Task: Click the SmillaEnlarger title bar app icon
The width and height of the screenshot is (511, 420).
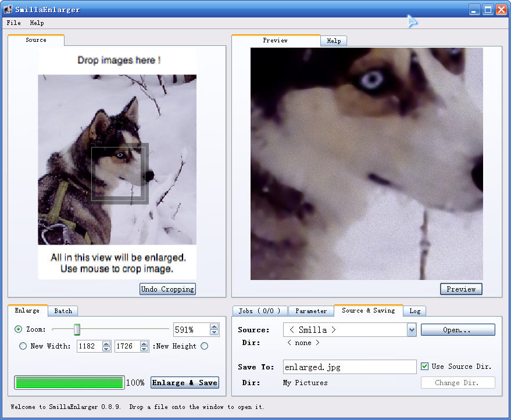Action: tap(8, 9)
